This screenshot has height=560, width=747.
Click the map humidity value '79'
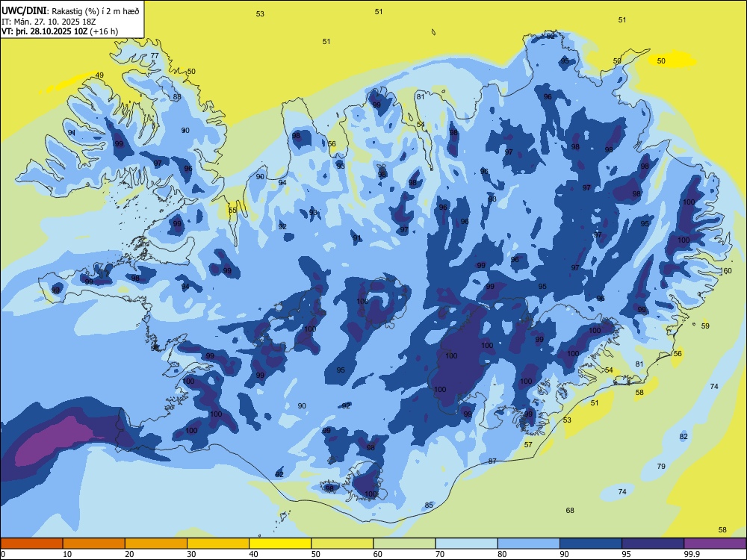(661, 466)
